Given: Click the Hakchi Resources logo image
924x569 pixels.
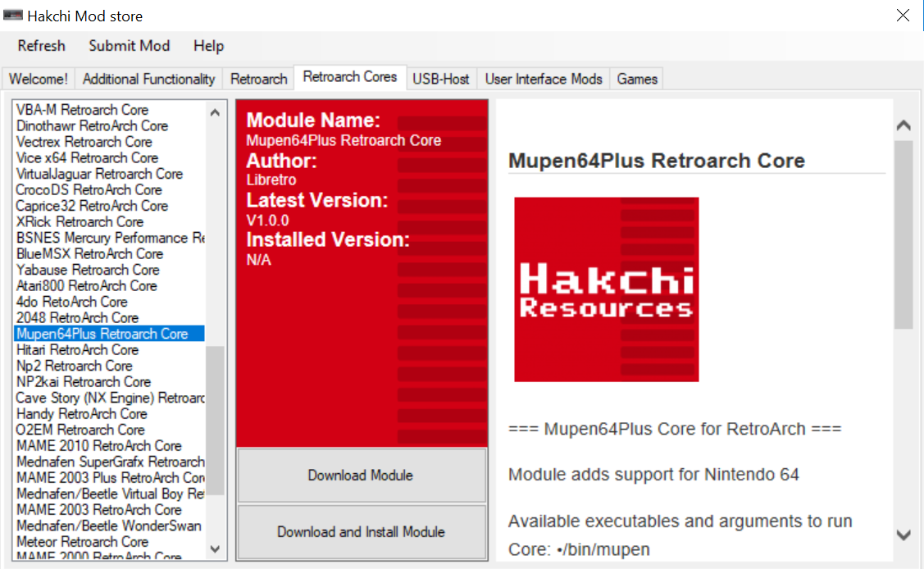Looking at the screenshot, I should (607, 289).
